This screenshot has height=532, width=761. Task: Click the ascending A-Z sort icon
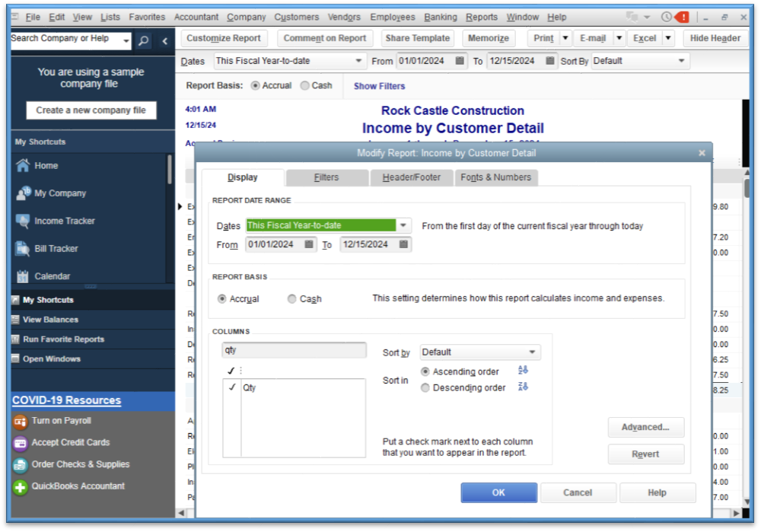click(523, 371)
